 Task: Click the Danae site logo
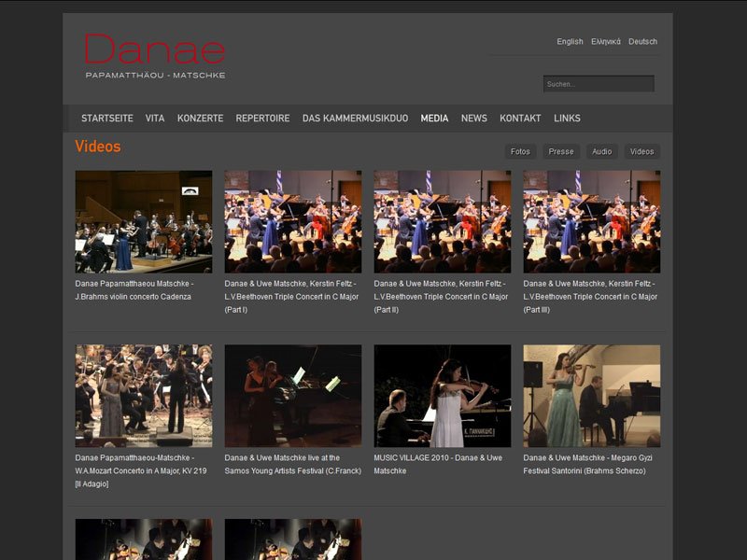[x=155, y=56]
